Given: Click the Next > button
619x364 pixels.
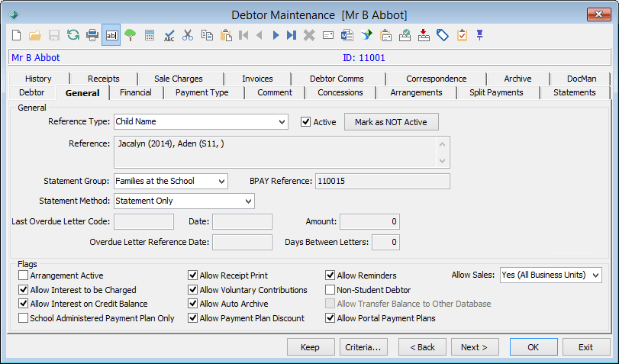Looking at the screenshot, I should coord(475,347).
